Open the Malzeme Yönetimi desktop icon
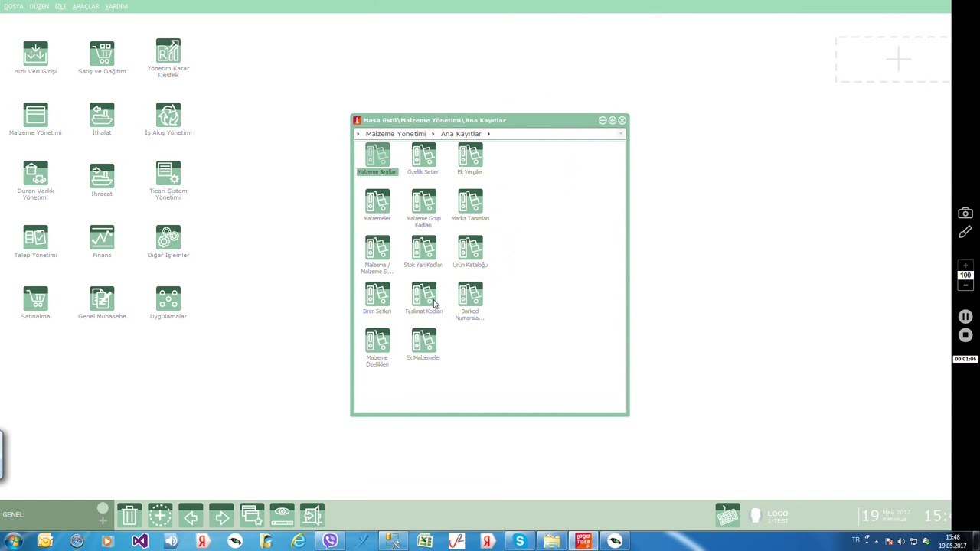Viewport: 980px width, 551px height. 35,119
